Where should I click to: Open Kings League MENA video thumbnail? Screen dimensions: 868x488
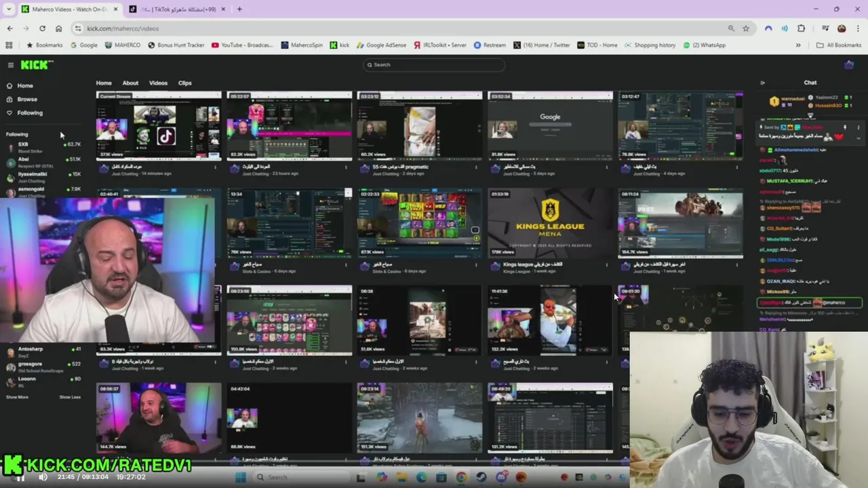point(550,224)
